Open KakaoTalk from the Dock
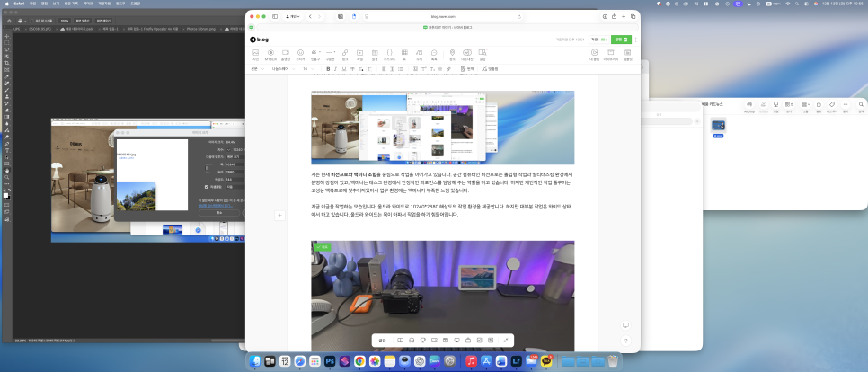Screen dimensions: 868x372 pos(546,361)
